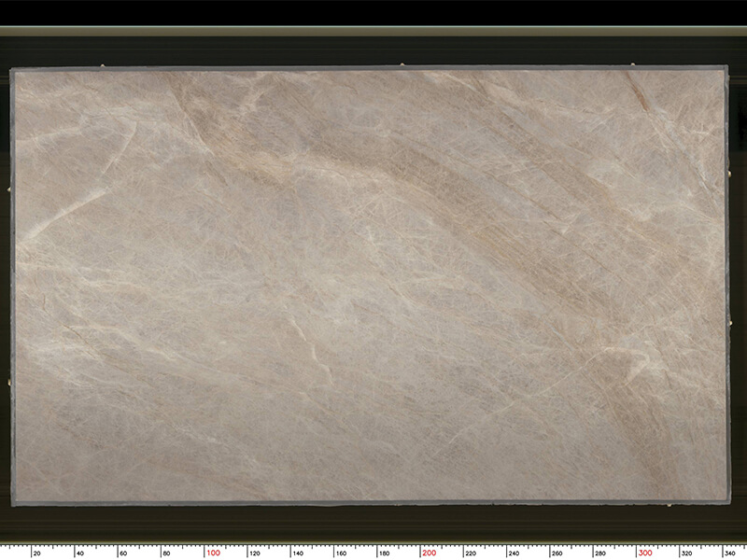This screenshot has height=560, width=747.
Task: Click the ruler label "240"
Action: pyautogui.click(x=514, y=553)
